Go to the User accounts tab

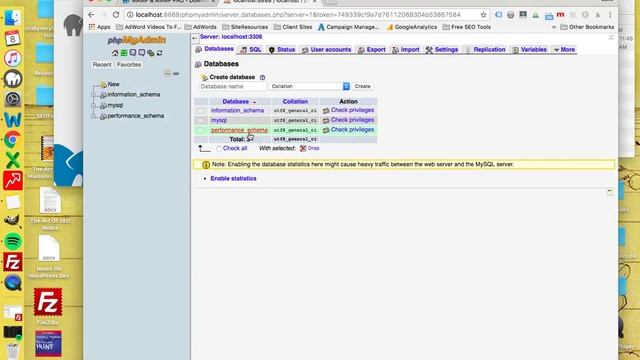pos(327,49)
